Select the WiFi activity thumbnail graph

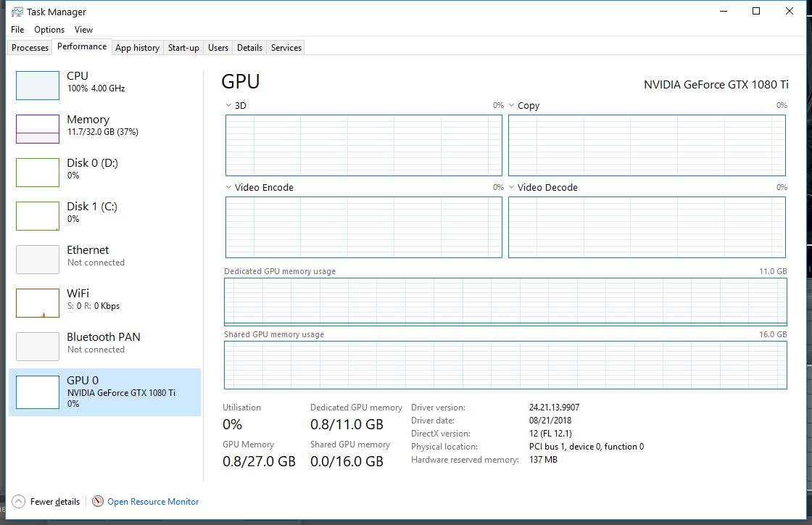[38, 303]
